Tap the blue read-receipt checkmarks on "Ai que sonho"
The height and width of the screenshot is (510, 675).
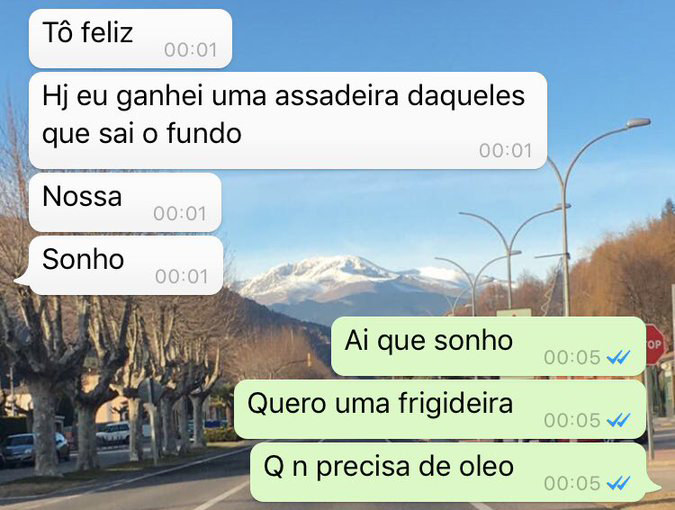pos(619,357)
